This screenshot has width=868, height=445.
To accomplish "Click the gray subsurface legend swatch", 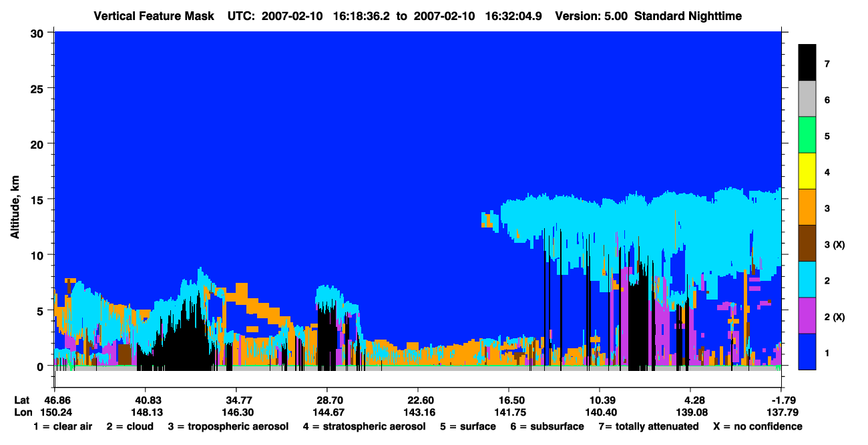I will pos(807,99).
